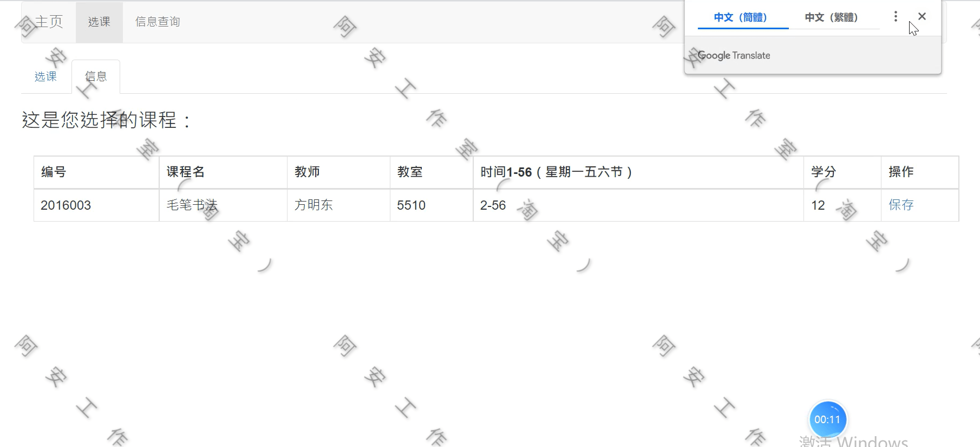Click the 保存 link for course 2016003

pyautogui.click(x=901, y=205)
